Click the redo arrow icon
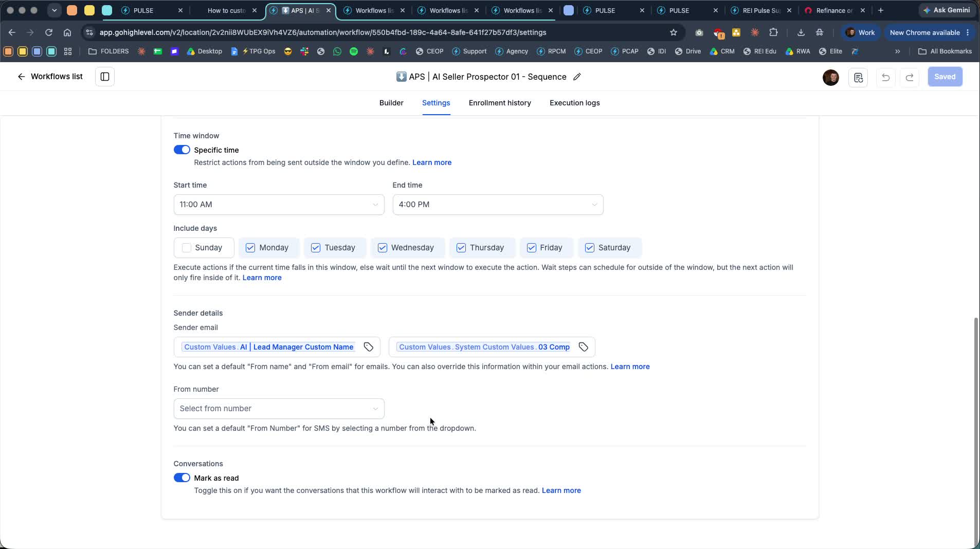Image resolution: width=980 pixels, height=549 pixels. pyautogui.click(x=909, y=77)
